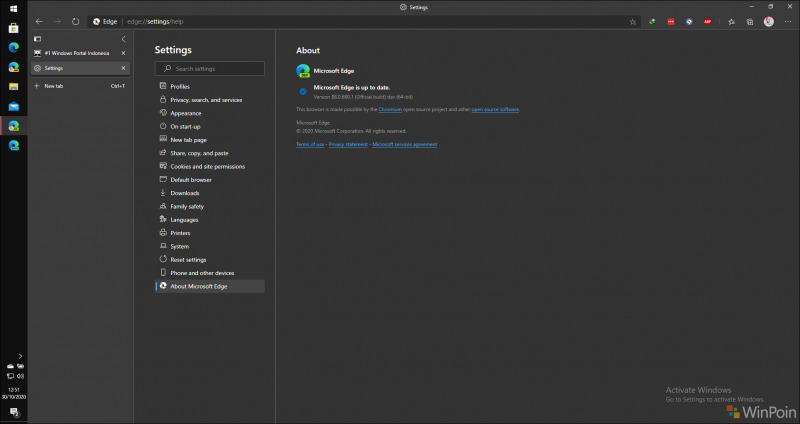Open network tray icon
The width and height of the screenshot is (800, 424).
click(x=10, y=376)
